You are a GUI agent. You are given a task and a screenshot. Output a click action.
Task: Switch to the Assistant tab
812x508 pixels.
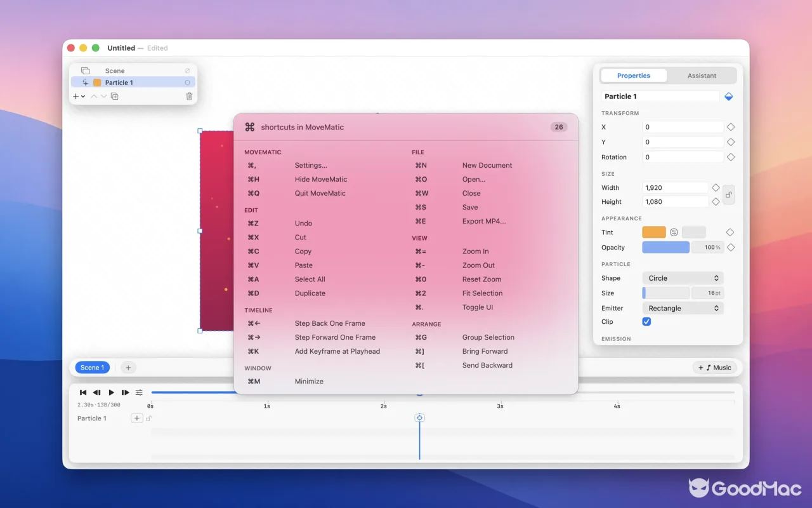click(702, 76)
